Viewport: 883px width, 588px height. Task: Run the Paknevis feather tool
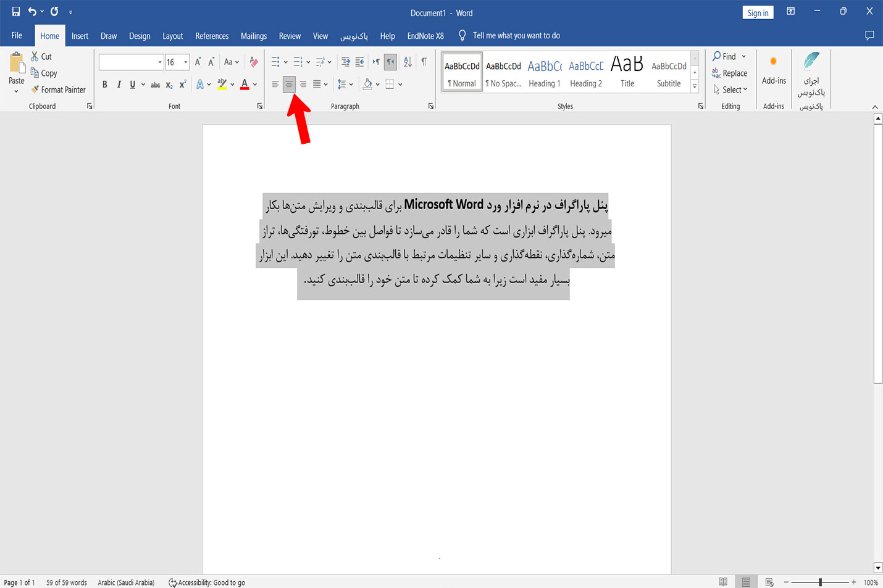(811, 74)
